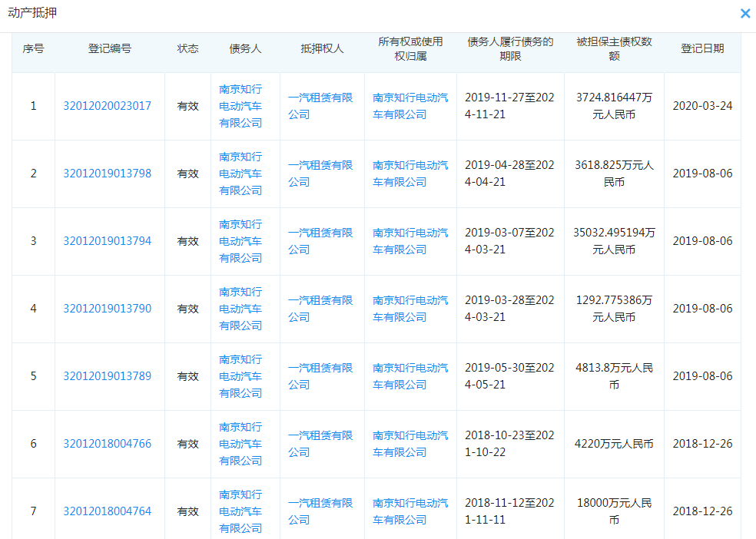Screen dimensions: 756x539
Task: Open mortgagee 一汽租赁有限公司 in row 4
Action: coord(320,309)
